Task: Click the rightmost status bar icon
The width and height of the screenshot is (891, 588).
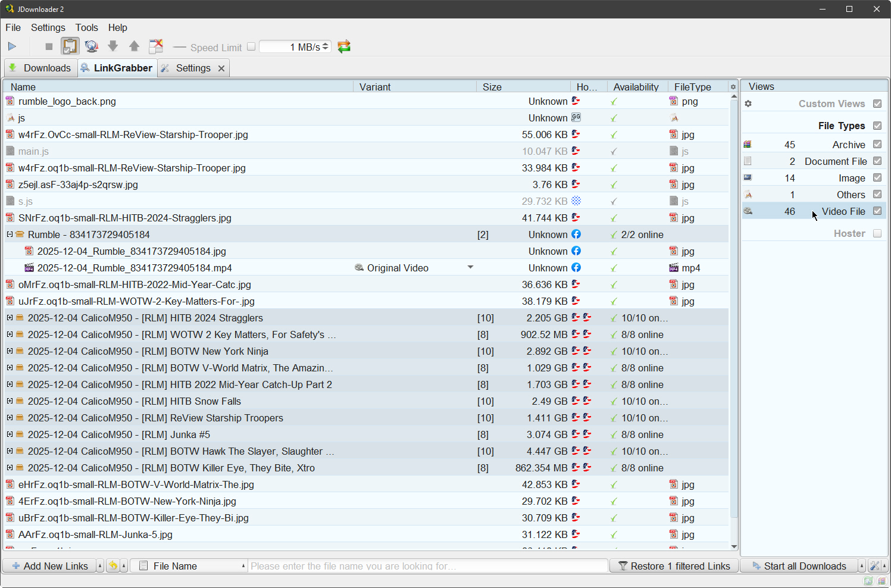Action: [x=881, y=581]
